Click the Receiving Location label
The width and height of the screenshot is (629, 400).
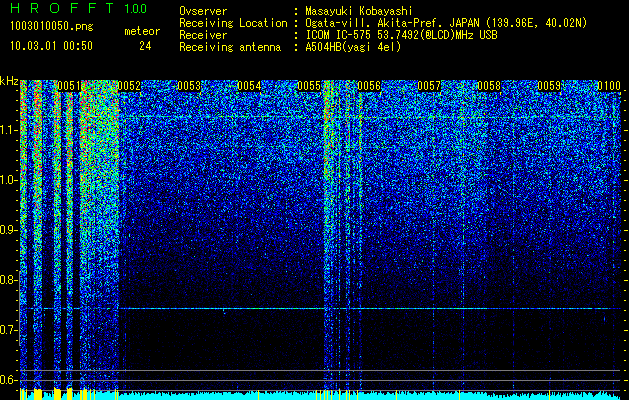[x=233, y=23]
